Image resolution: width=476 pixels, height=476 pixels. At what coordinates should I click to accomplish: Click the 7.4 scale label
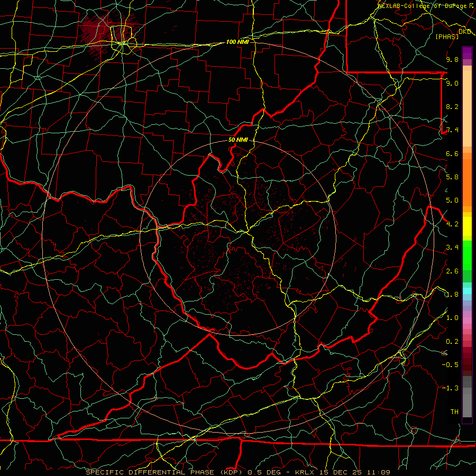pyautogui.click(x=452, y=130)
